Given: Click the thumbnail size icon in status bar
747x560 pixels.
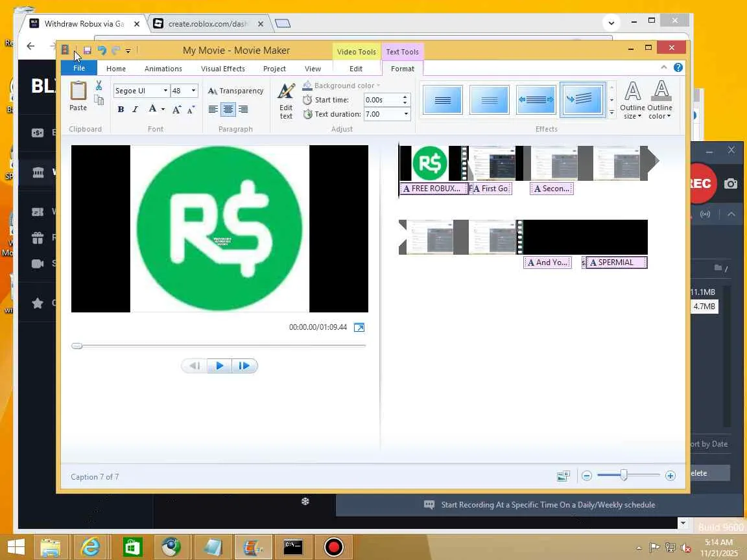Looking at the screenshot, I should click(563, 476).
